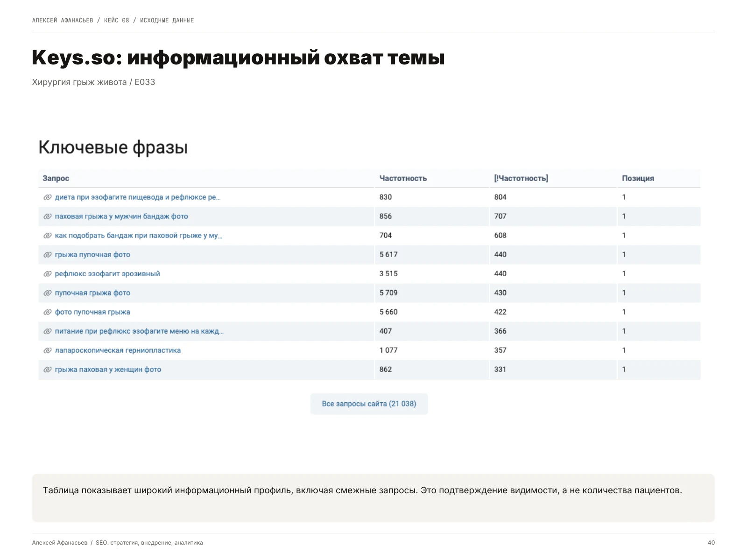Image resolution: width=747 pixels, height=560 pixels.
Task: Click link icon beside 'диета при эзофагите' query
Action: coord(47,197)
